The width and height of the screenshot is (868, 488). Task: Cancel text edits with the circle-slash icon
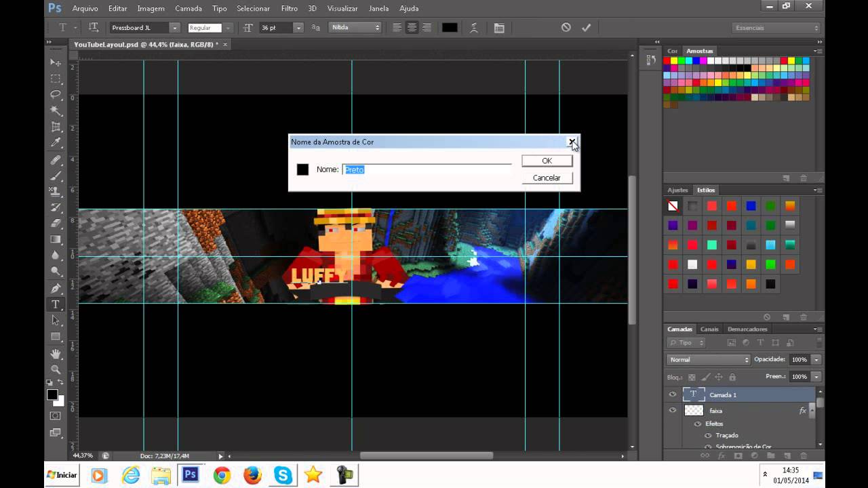[566, 27]
